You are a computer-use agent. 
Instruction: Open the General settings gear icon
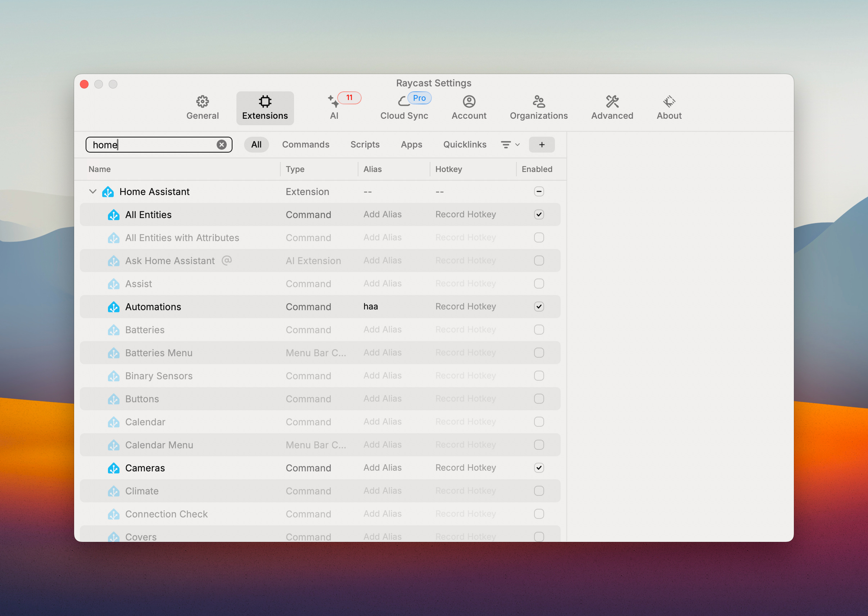click(202, 101)
